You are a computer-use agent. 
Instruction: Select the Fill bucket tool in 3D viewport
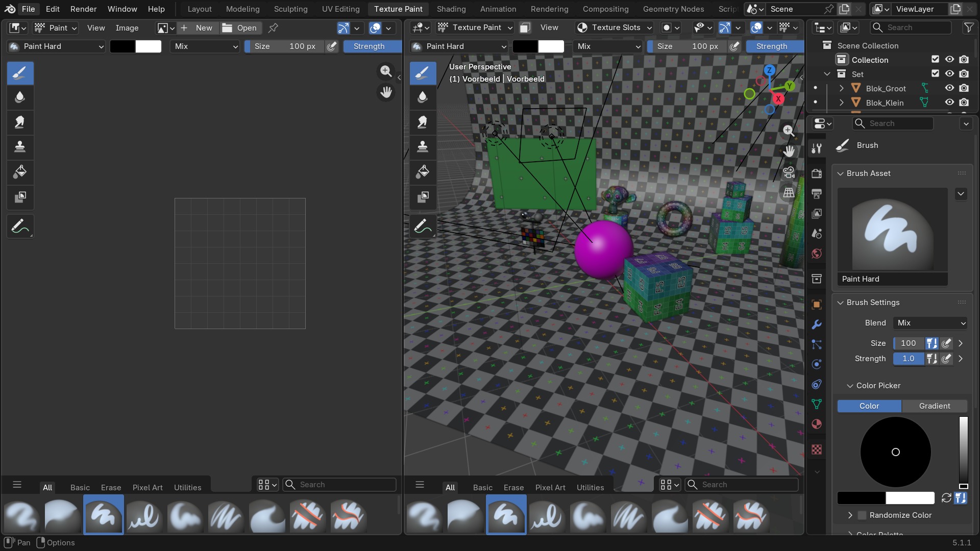[x=423, y=171]
